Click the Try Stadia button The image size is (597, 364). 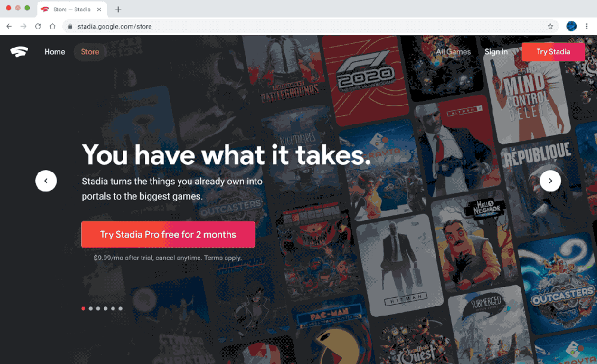[553, 52]
